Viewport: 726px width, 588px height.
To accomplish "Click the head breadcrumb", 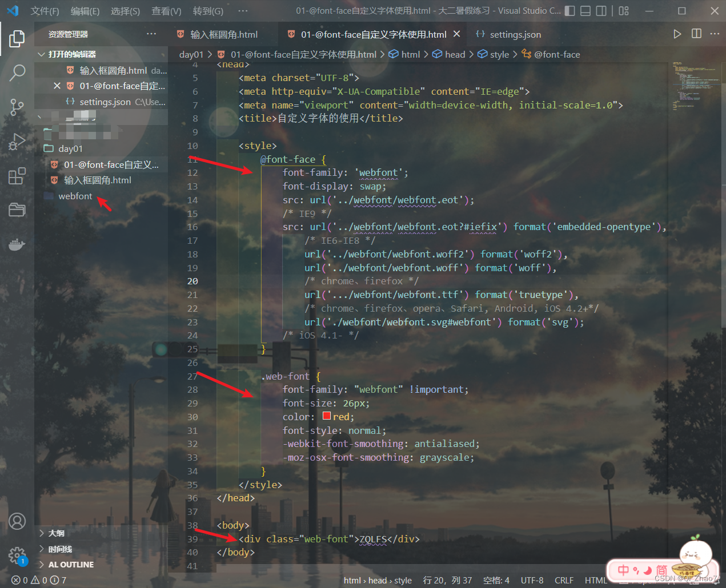I will tap(449, 54).
